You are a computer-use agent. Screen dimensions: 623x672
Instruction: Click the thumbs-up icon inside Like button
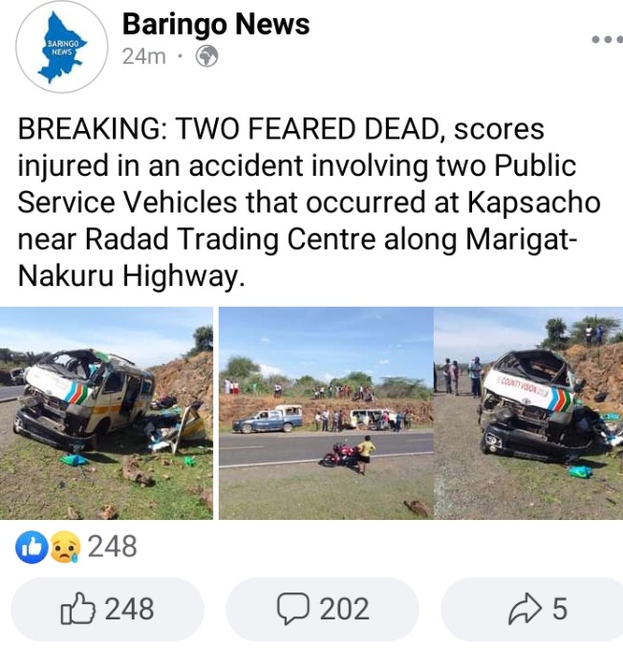coord(77,608)
